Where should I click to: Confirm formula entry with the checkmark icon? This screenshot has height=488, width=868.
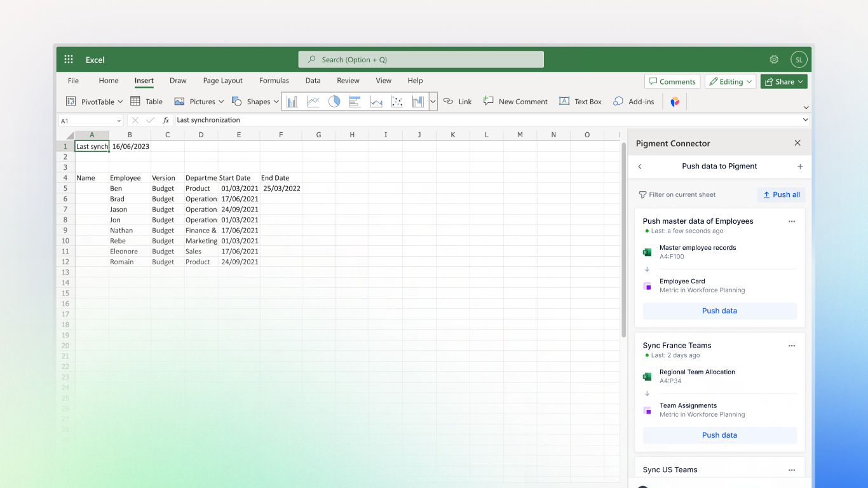pyautogui.click(x=151, y=120)
